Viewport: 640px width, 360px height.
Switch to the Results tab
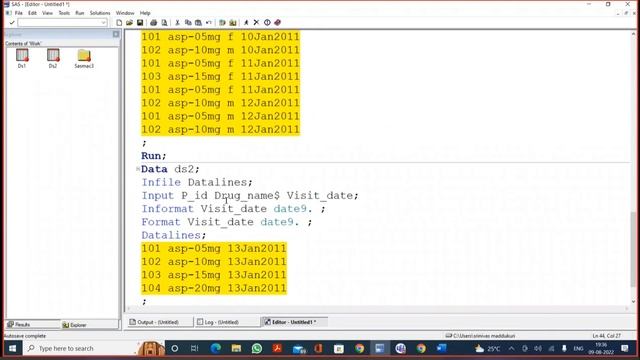32,324
